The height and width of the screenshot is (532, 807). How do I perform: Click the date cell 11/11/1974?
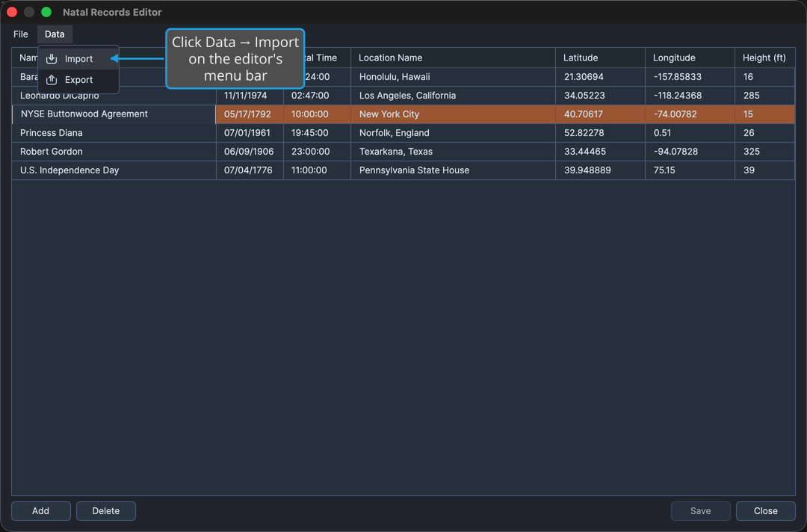pos(250,96)
